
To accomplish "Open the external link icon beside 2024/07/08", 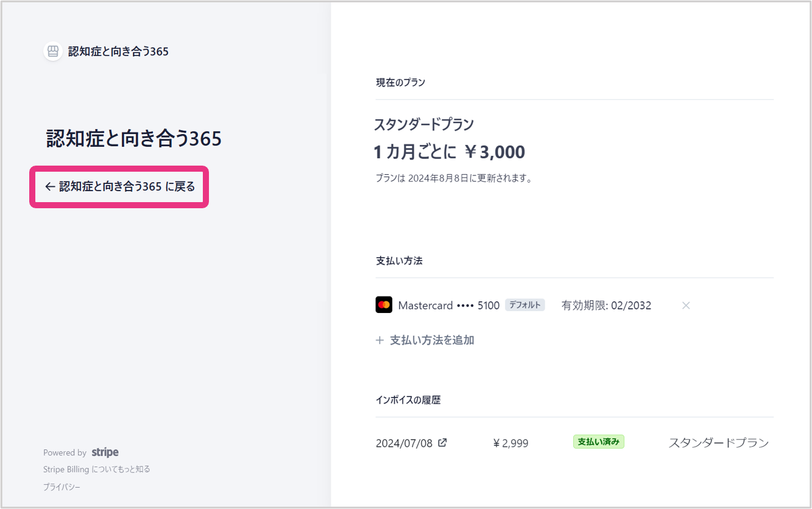I will [443, 443].
